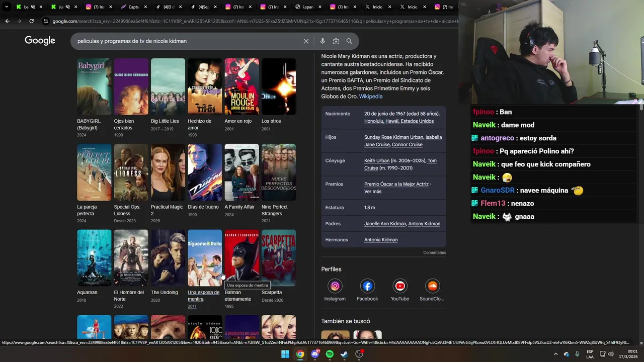Open Nicole Kidman's Facebook profile icon

point(367,286)
